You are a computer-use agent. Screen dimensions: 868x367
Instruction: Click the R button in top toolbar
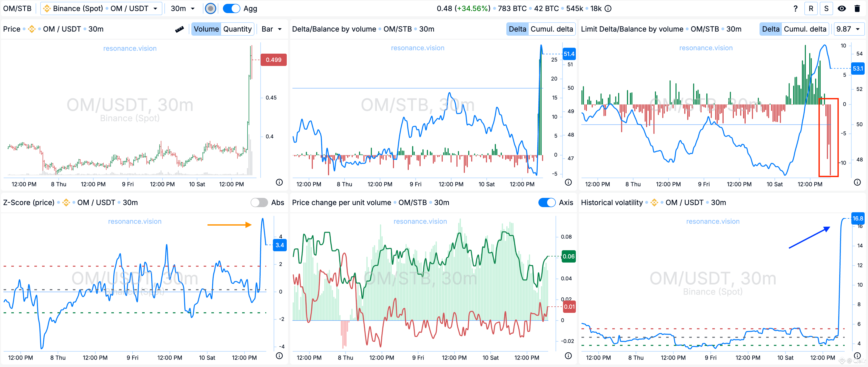[x=811, y=8]
